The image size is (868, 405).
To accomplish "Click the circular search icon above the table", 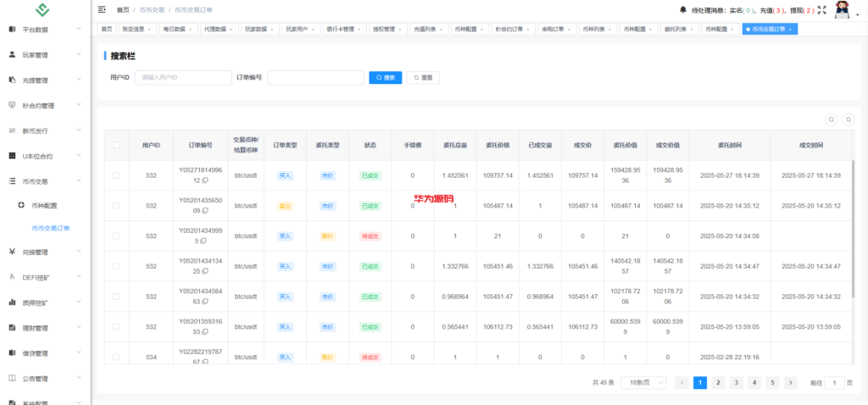I will (x=831, y=119).
